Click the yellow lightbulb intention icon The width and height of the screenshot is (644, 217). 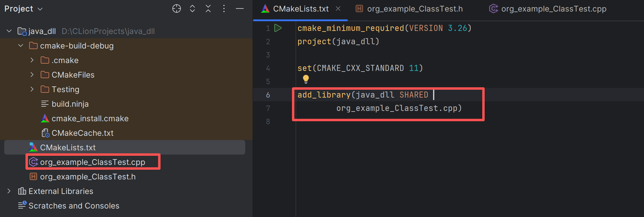[x=306, y=79]
